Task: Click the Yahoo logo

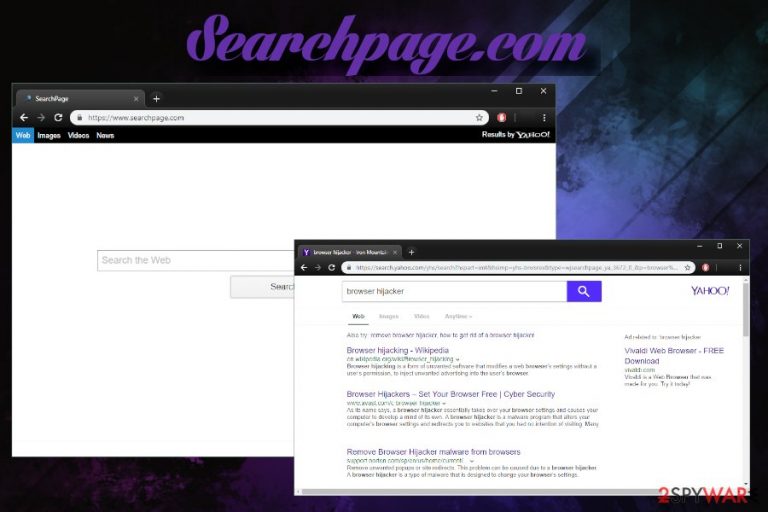Action: [710, 291]
